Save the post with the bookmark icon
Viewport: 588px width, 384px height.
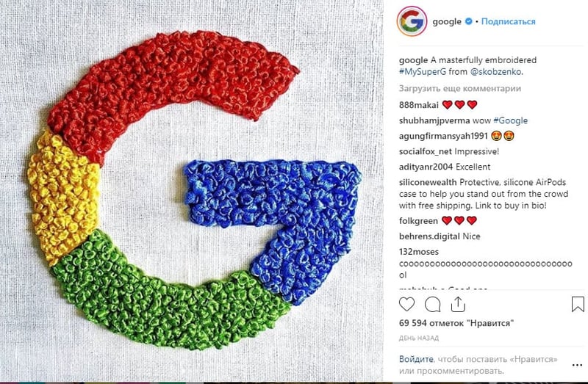578,304
